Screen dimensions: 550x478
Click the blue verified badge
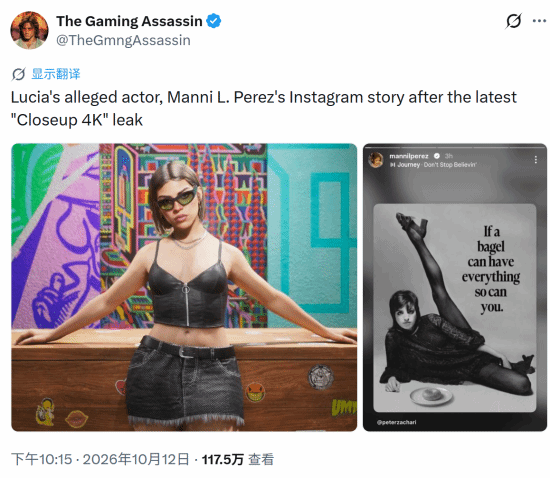pos(214,21)
